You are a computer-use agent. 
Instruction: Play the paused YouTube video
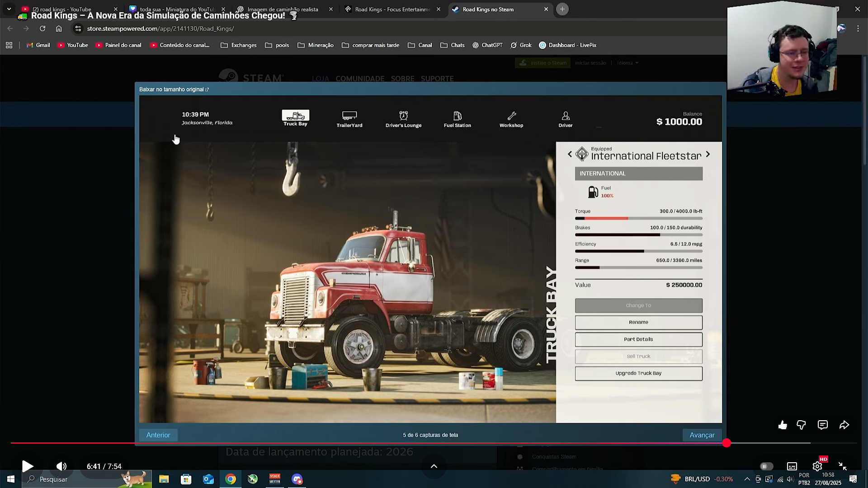point(28,466)
